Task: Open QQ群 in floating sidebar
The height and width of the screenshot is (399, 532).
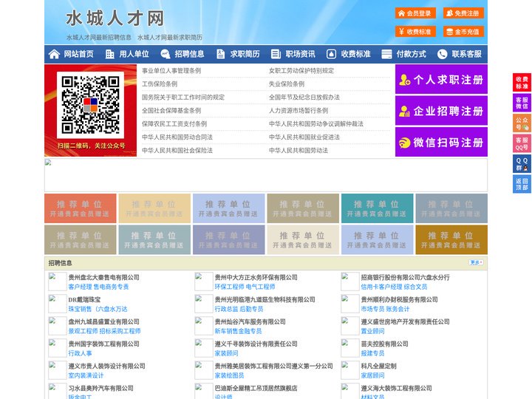Action: 522,164
